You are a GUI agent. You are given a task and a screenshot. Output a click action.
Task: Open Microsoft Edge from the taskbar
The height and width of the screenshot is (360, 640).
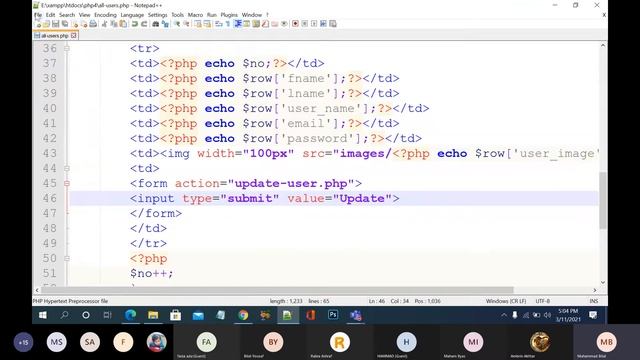click(131, 315)
